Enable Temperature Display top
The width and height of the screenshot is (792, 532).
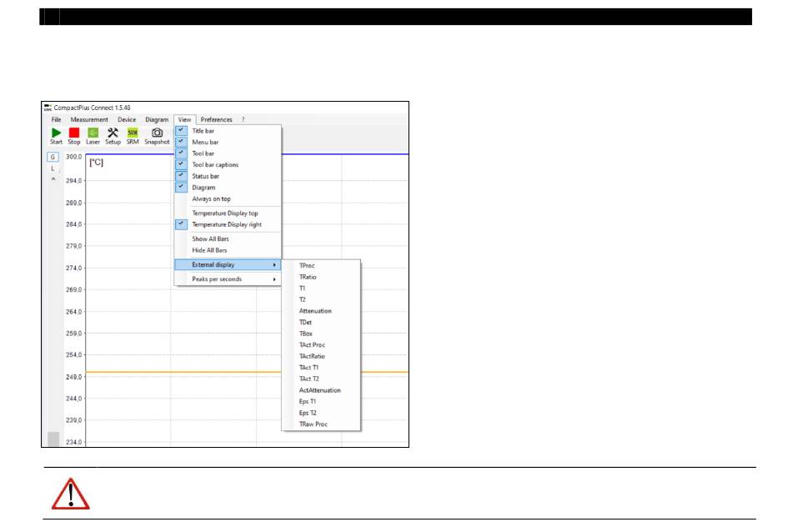click(228, 213)
